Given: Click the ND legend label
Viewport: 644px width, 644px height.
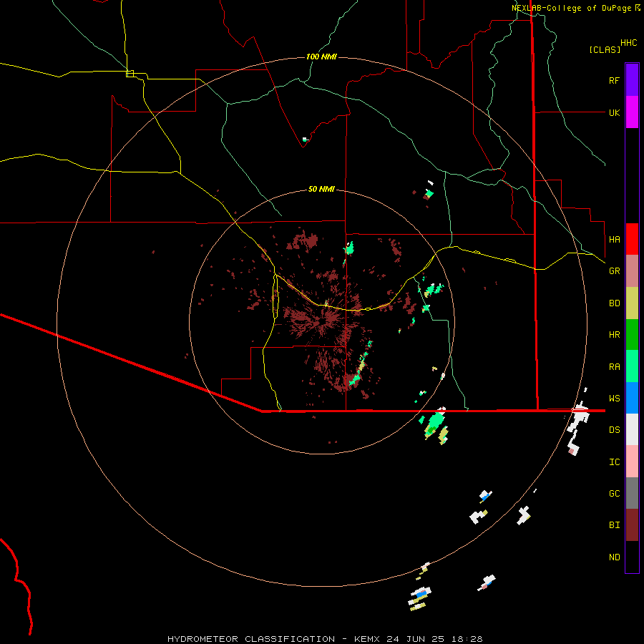Looking at the screenshot, I should point(614,557).
